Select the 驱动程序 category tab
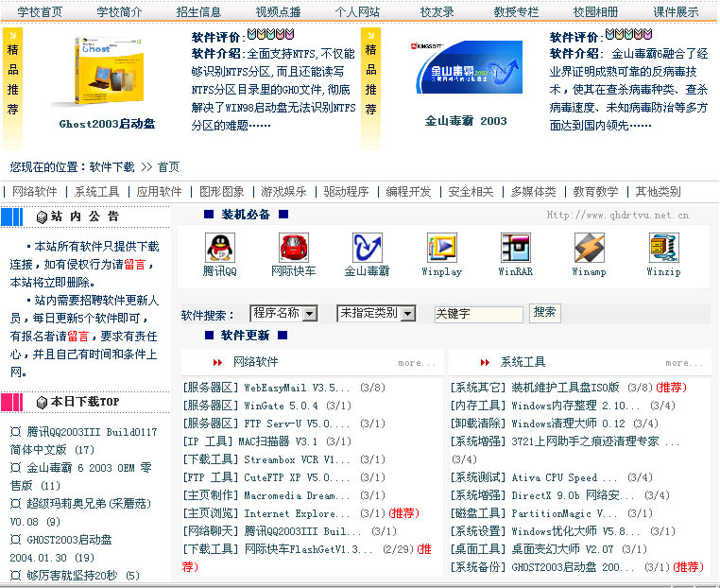Viewport: 720px width, 588px height. 346,192
